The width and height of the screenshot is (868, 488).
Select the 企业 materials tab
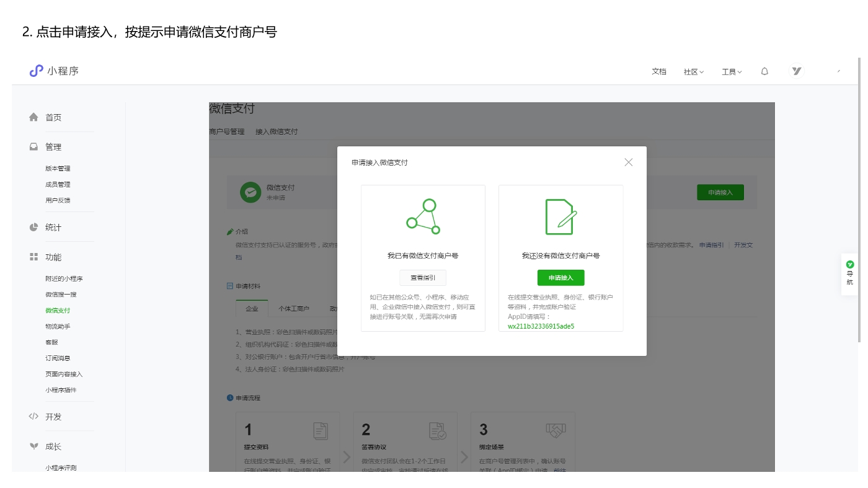click(252, 308)
